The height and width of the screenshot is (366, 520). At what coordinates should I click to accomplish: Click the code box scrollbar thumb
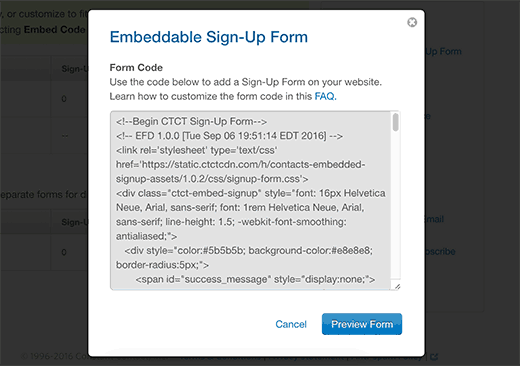[395, 122]
